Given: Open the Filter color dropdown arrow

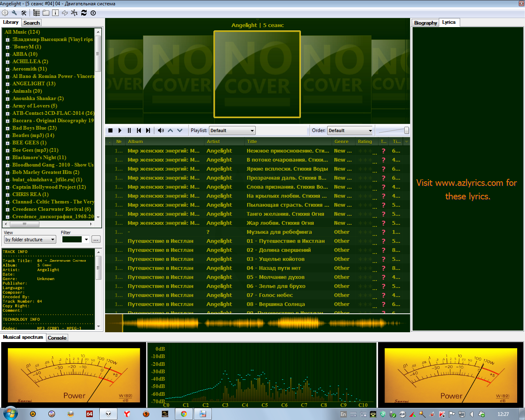Looking at the screenshot, I should tap(86, 240).
